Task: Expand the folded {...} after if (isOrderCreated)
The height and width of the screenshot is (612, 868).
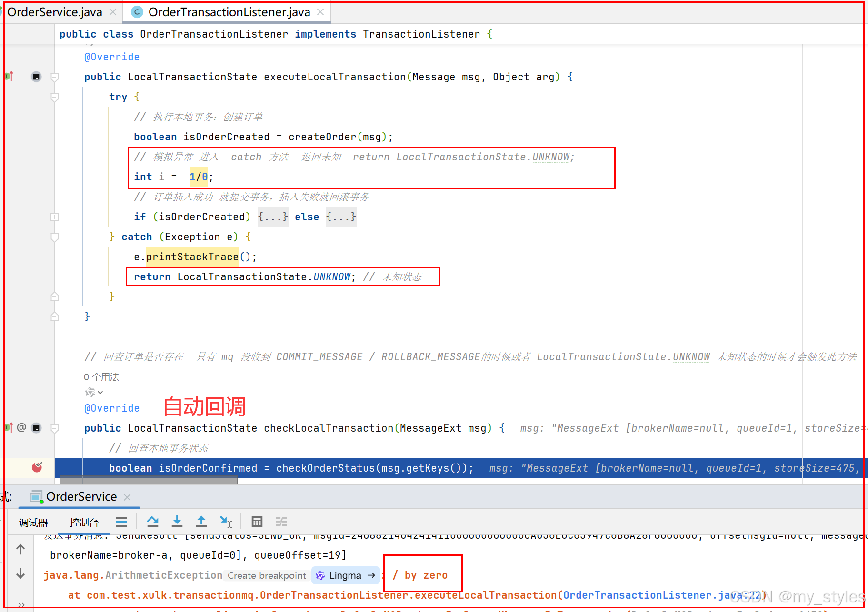Action: click(273, 217)
